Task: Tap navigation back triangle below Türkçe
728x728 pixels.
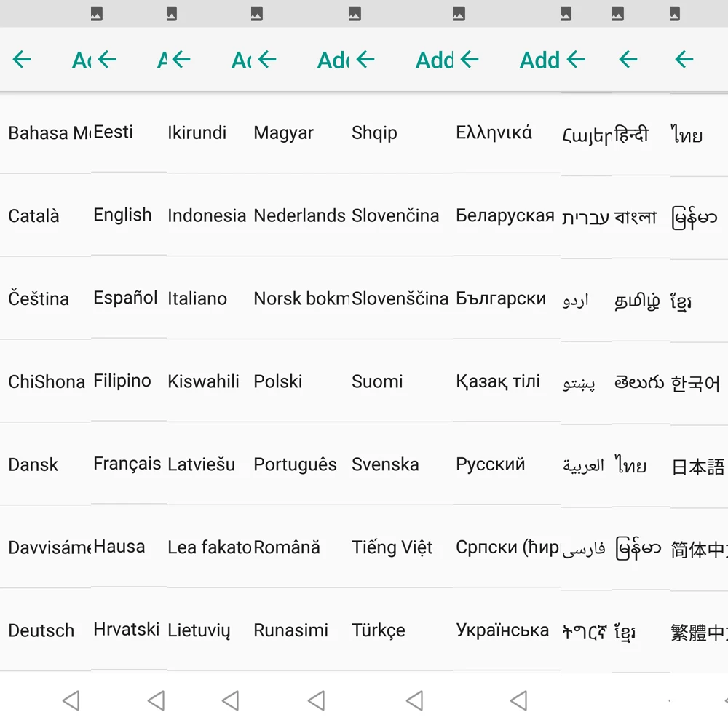Action: tap(415, 700)
